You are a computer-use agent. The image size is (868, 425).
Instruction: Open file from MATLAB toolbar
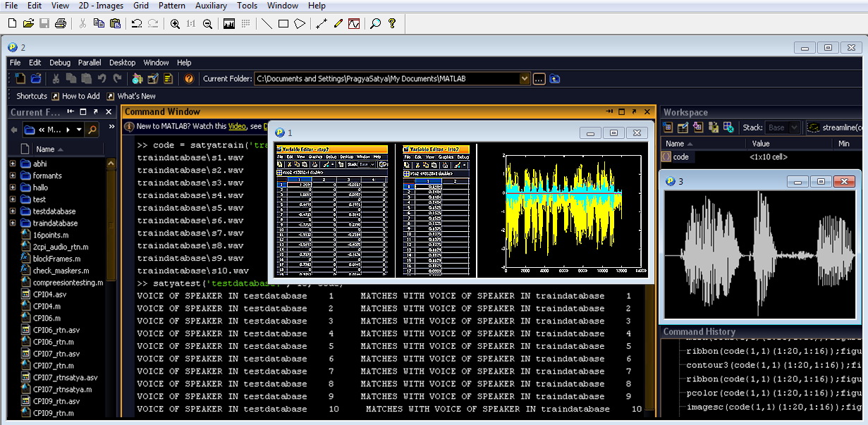pos(36,78)
